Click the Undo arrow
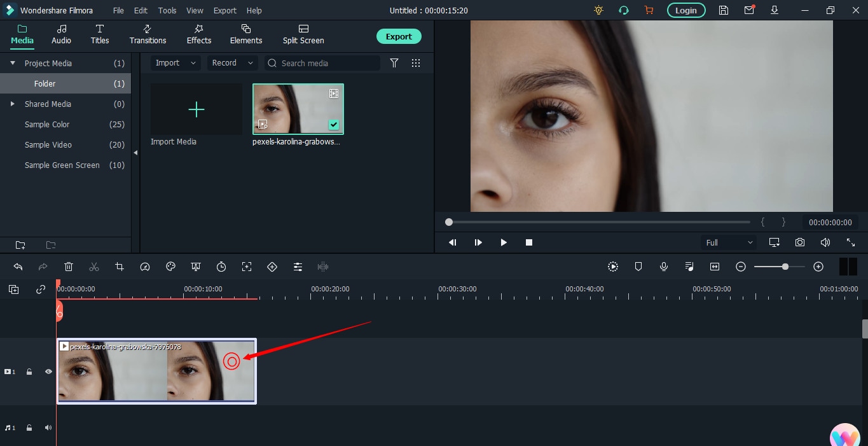 click(18, 267)
